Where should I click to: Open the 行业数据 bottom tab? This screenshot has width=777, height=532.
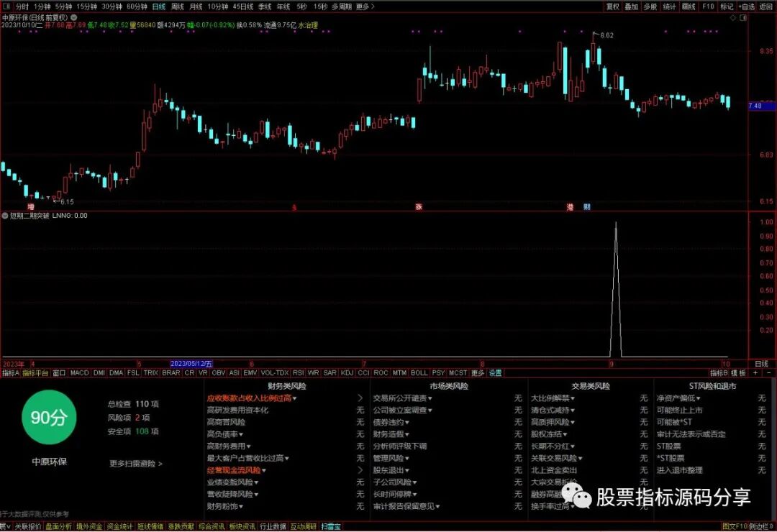(273, 526)
